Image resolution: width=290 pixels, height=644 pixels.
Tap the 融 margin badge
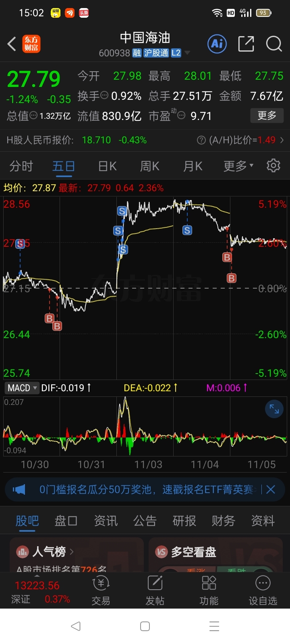(x=137, y=53)
